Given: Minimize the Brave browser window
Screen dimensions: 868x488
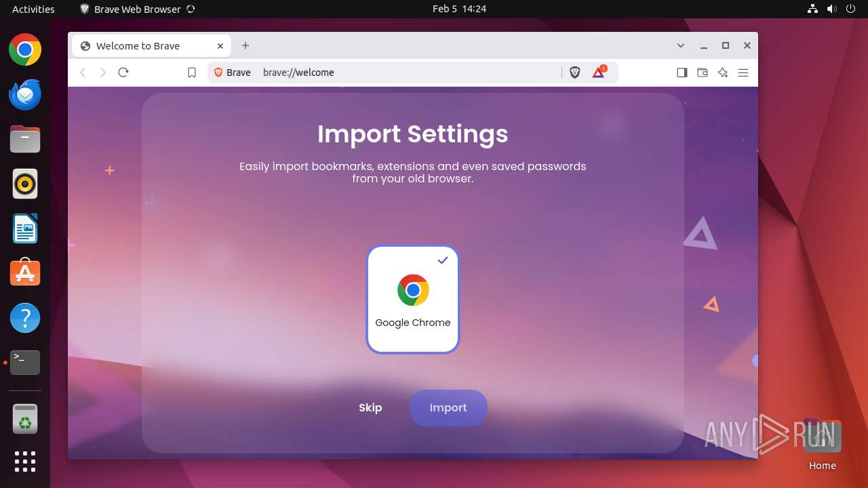Looking at the screenshot, I should pos(704,45).
